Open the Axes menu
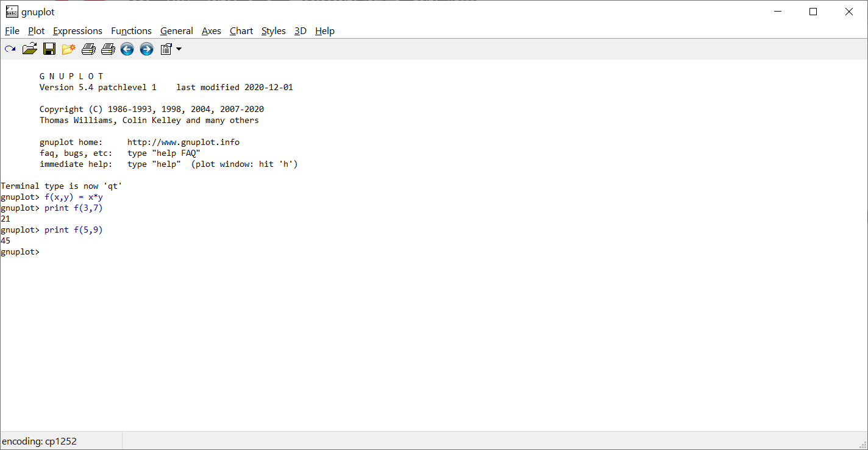868x450 pixels. pos(212,31)
